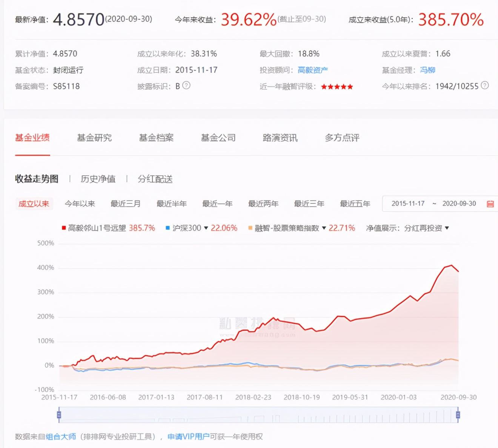Select the 最近一年 time range
This screenshot has height=448, width=498.
[x=218, y=204]
